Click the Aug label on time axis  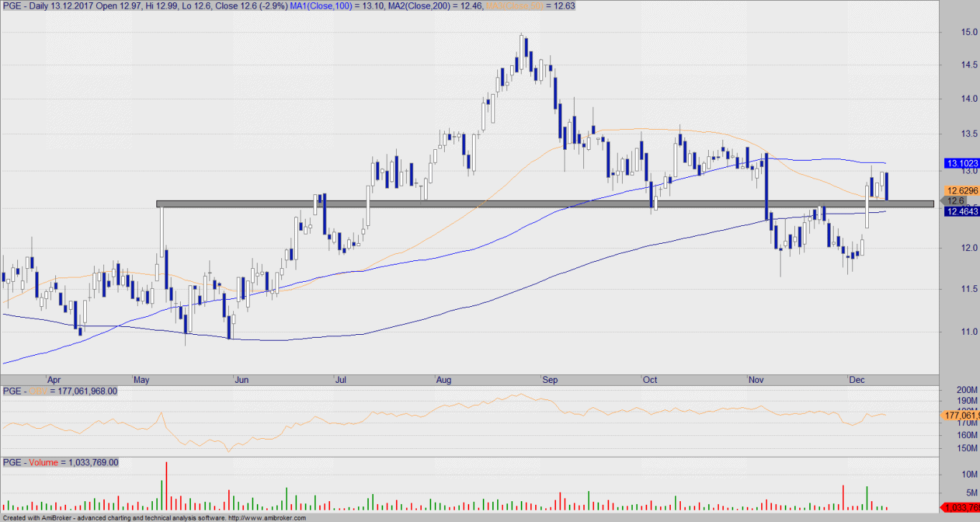coord(444,380)
